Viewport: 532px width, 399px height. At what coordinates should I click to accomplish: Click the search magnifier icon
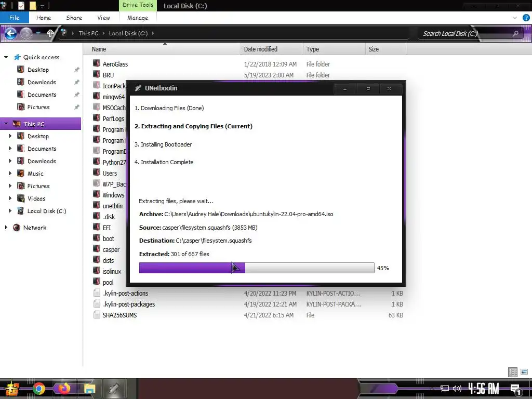point(515,33)
